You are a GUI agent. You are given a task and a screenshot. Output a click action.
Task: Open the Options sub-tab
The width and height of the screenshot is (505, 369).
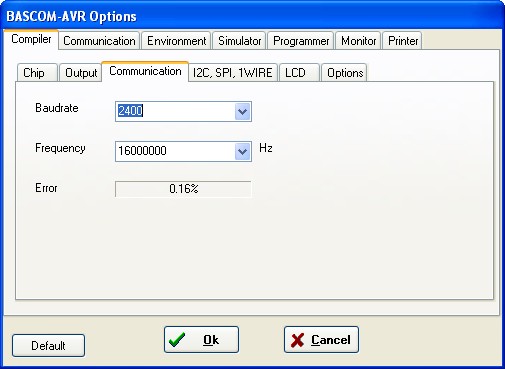click(345, 73)
